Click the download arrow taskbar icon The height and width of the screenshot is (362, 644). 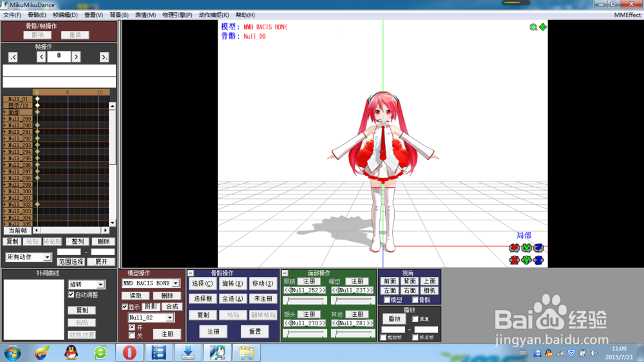click(x=188, y=353)
